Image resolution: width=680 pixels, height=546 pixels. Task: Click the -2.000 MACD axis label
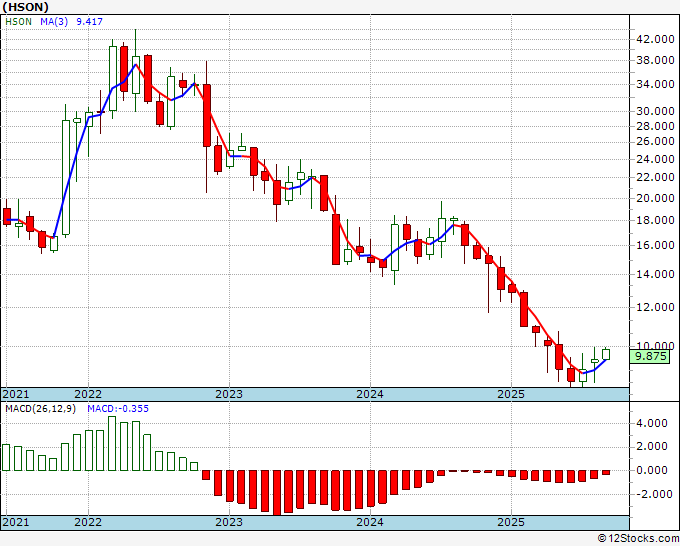654,494
